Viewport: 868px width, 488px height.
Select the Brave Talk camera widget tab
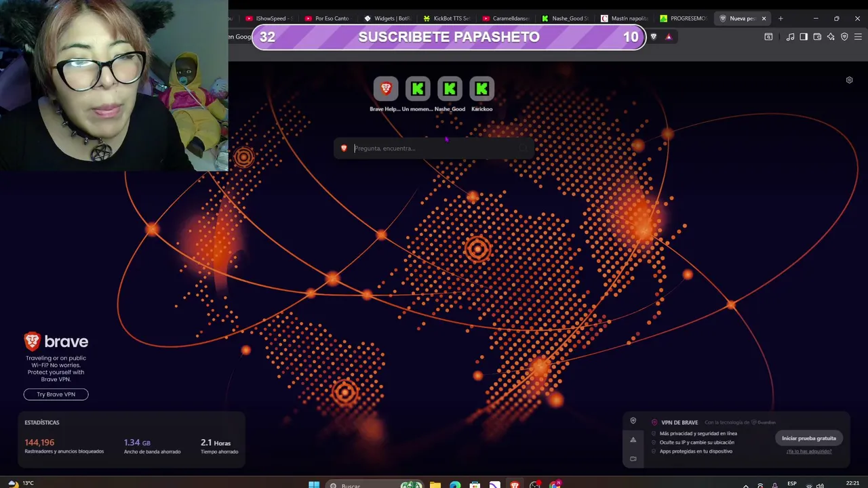(633, 459)
